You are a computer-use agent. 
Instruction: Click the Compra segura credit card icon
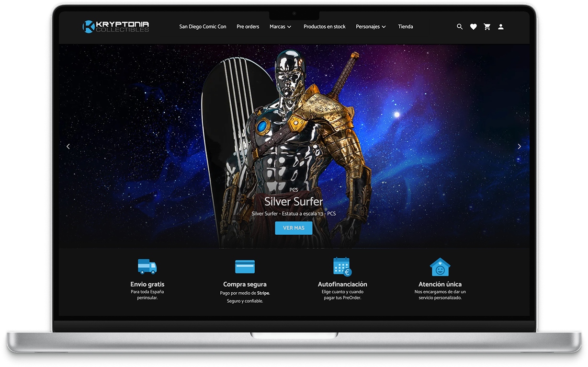point(245,266)
